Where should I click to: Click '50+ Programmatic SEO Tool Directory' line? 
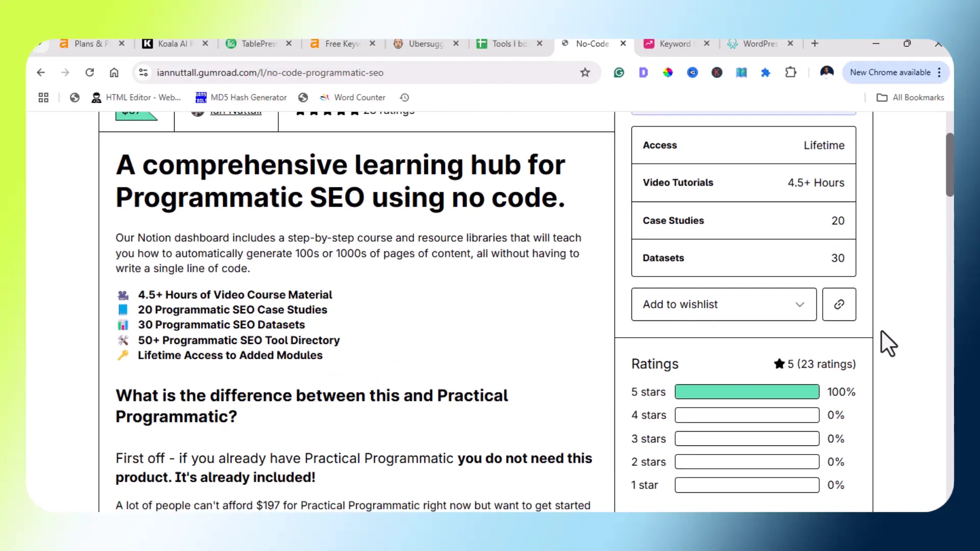[238, 340]
